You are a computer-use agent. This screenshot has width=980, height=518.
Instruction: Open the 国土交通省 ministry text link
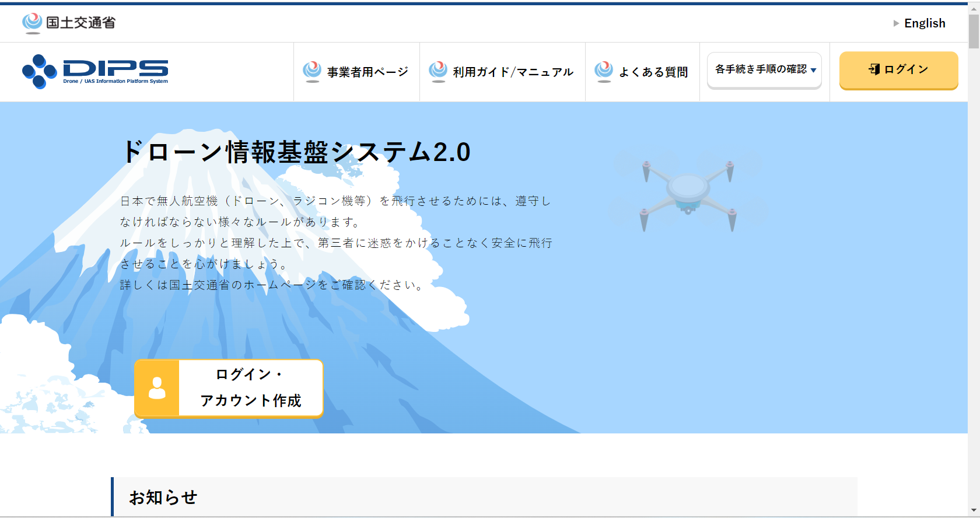(80, 23)
